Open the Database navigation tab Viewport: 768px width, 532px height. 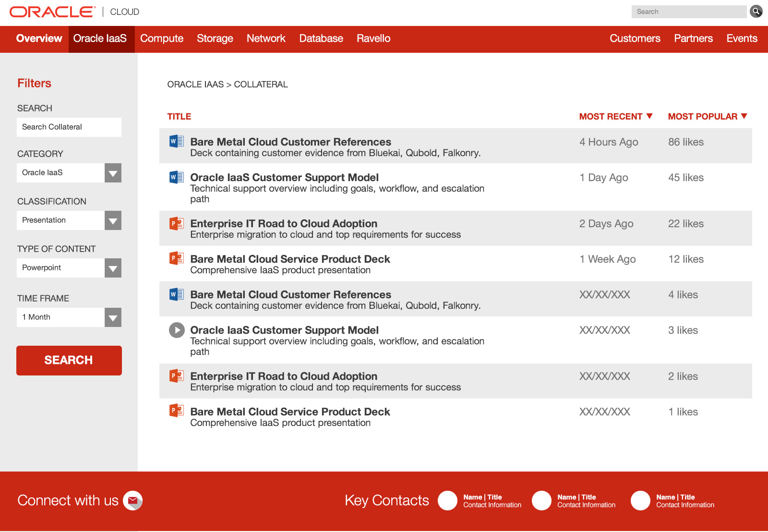pyautogui.click(x=321, y=39)
